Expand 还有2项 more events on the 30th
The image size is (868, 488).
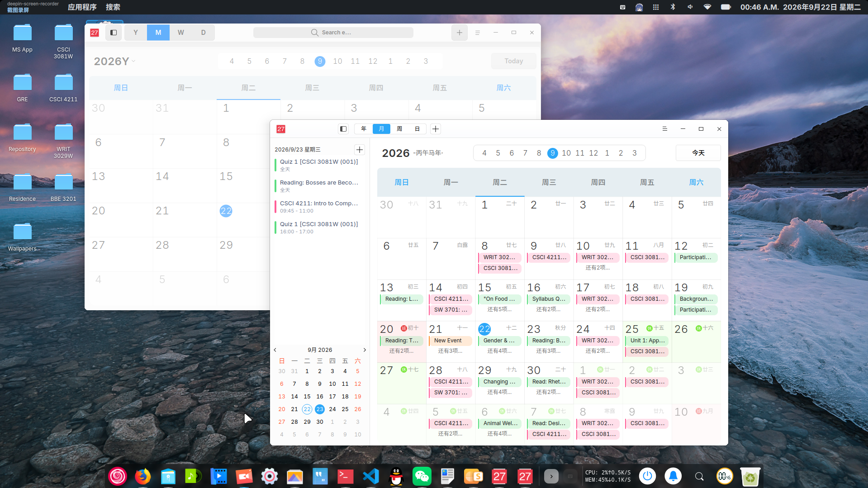click(x=549, y=392)
